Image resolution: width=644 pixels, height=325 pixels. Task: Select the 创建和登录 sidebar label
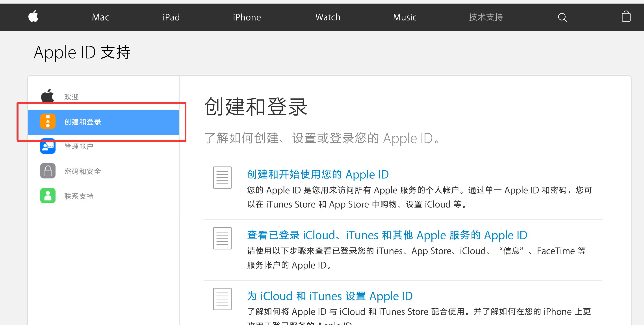coord(83,122)
